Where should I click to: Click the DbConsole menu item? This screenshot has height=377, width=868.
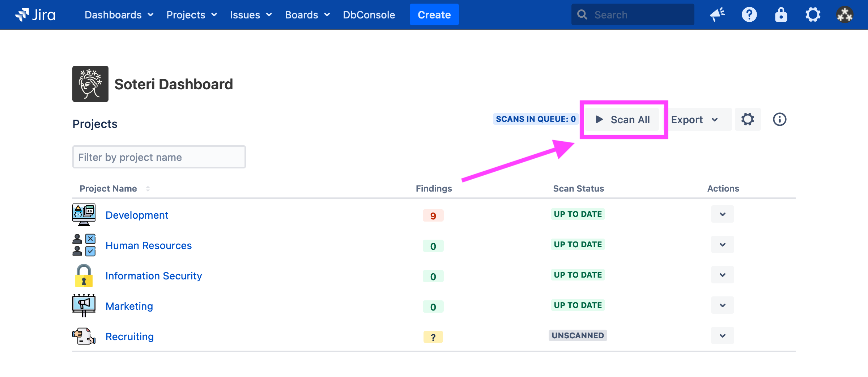(369, 15)
